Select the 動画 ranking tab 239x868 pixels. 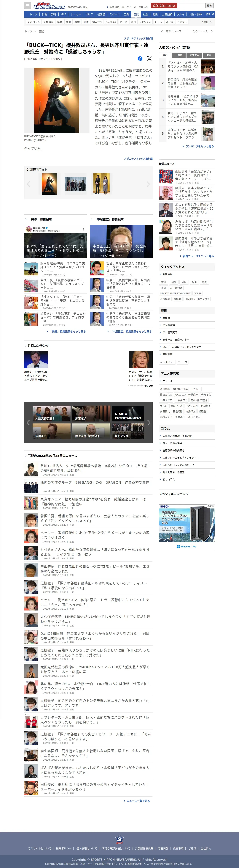coord(209,55)
